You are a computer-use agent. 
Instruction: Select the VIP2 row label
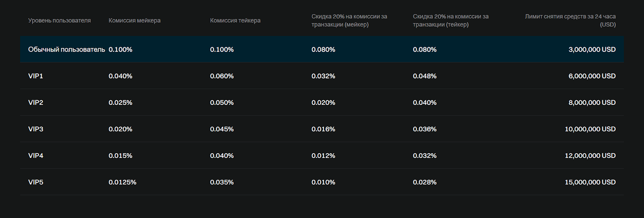click(35, 103)
